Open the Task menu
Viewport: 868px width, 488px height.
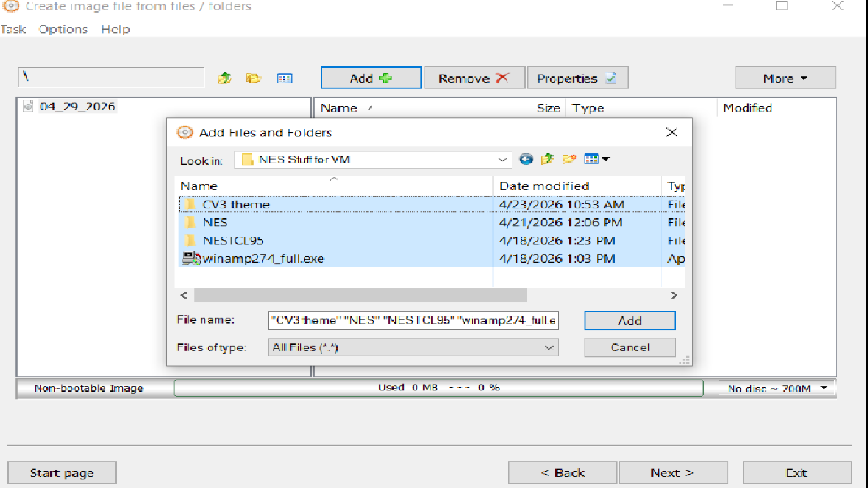13,29
